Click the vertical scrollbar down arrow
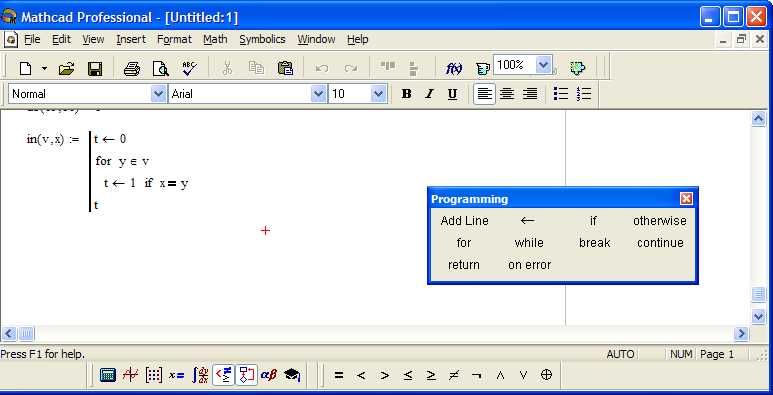The width and height of the screenshot is (773, 395). (x=759, y=316)
